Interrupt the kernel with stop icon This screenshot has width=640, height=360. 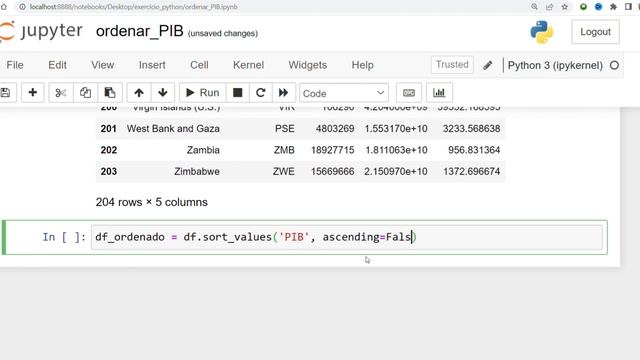click(238, 93)
